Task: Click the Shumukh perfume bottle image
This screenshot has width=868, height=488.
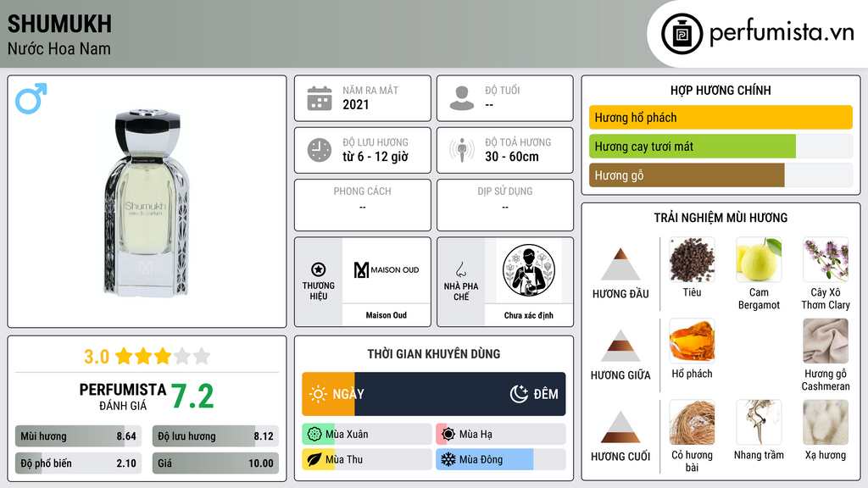Action: click(x=147, y=202)
